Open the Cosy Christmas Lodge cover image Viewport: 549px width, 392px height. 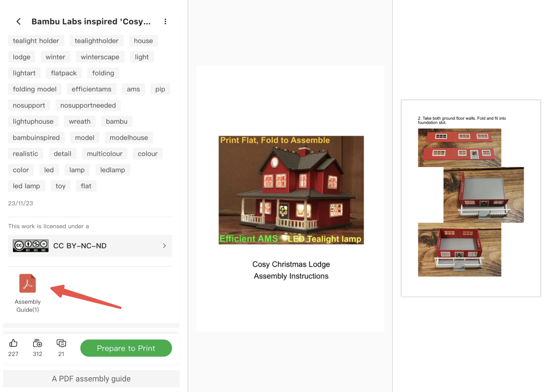pos(291,190)
